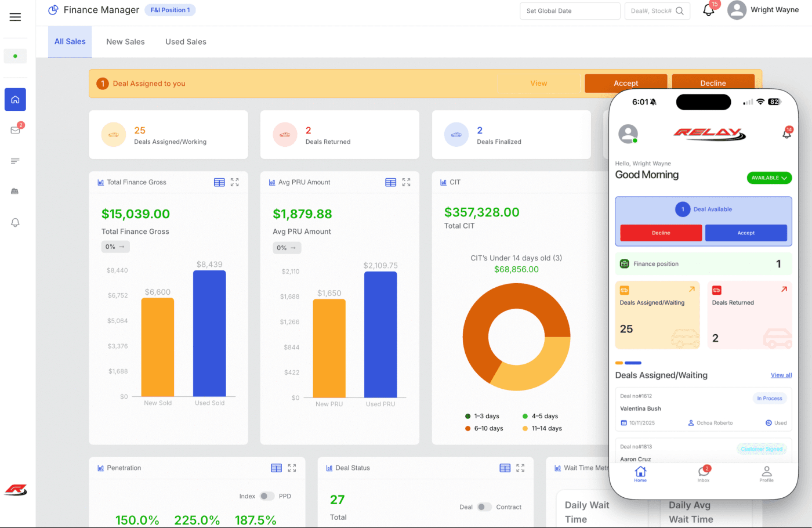
Task: Accept the deal assigned to you
Action: [626, 82]
